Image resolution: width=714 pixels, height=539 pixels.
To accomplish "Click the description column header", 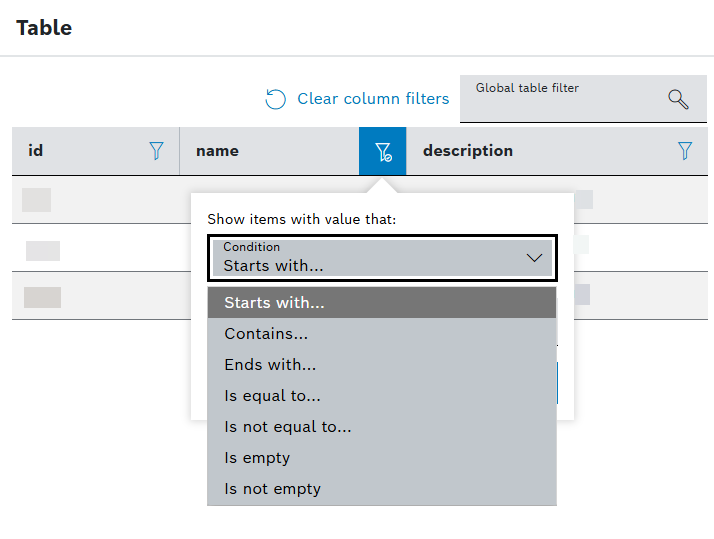I will click(x=468, y=151).
